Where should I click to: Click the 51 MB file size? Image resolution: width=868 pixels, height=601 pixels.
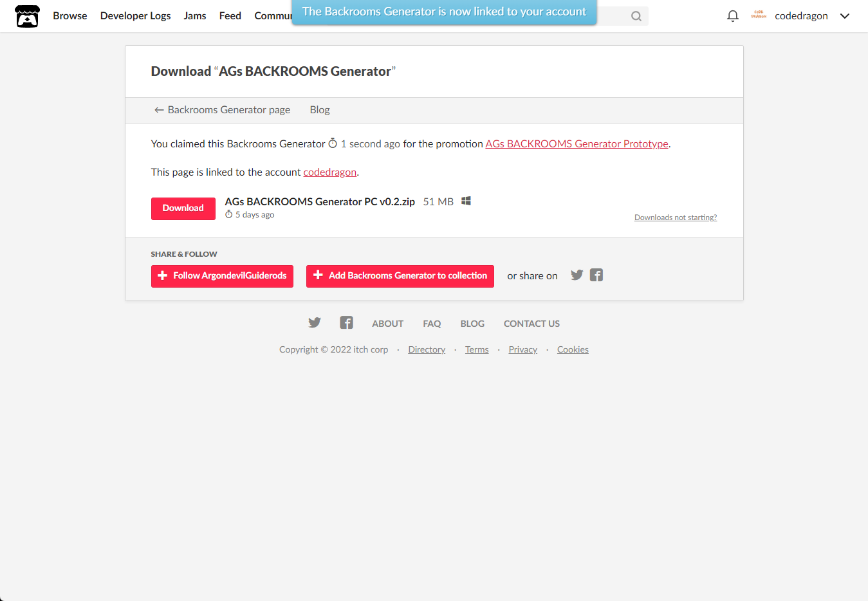point(438,201)
